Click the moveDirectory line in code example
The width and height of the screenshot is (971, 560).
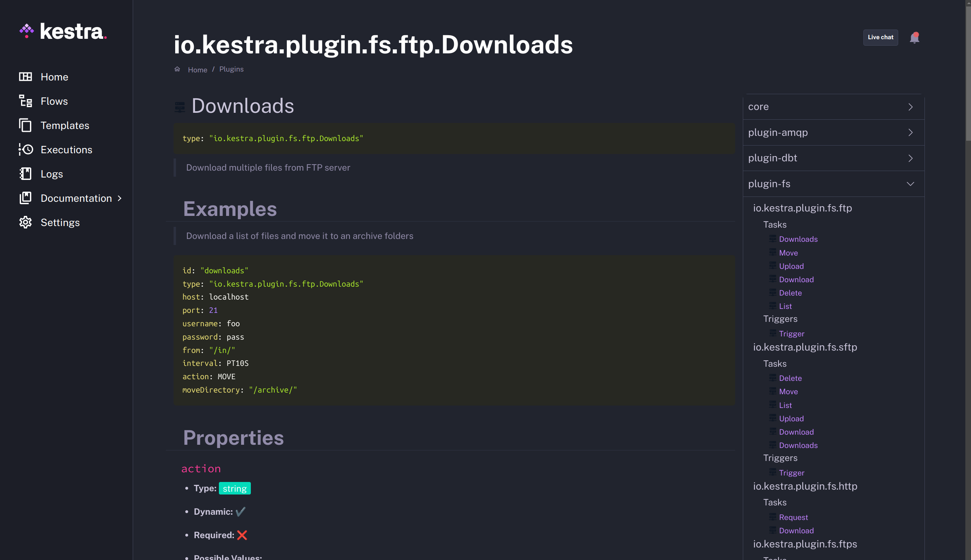pyautogui.click(x=240, y=390)
